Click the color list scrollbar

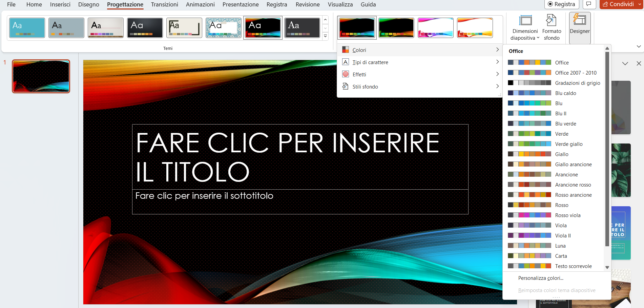tap(607, 153)
